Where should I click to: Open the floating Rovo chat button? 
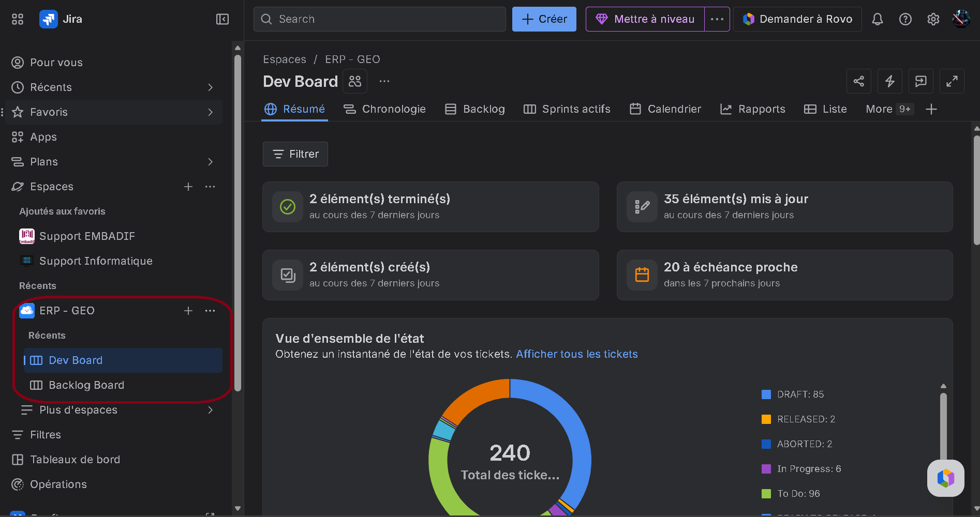tap(946, 478)
